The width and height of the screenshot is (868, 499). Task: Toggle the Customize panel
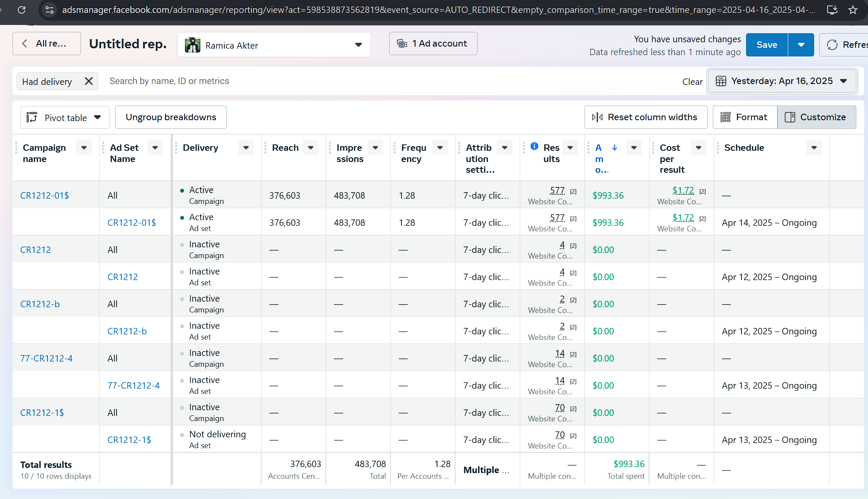[816, 117]
